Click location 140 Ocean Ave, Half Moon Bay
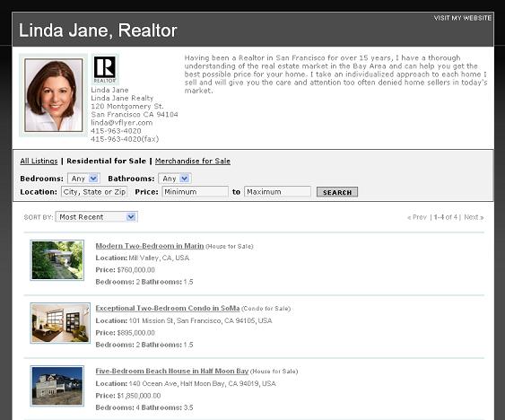Image resolution: width=505 pixels, height=420 pixels. 202,383
